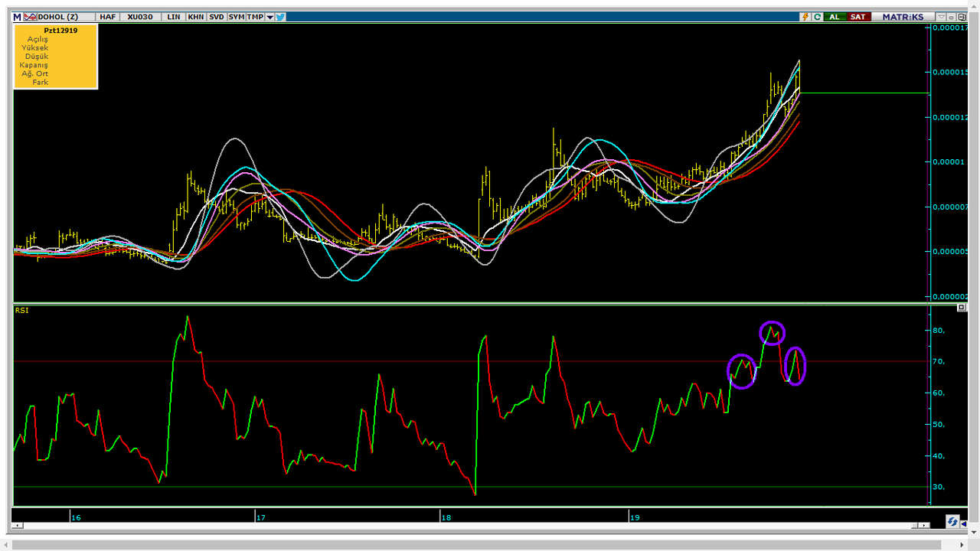This screenshot has height=551, width=980.
Task: Click the time axis marker 16
Action: tap(76, 518)
